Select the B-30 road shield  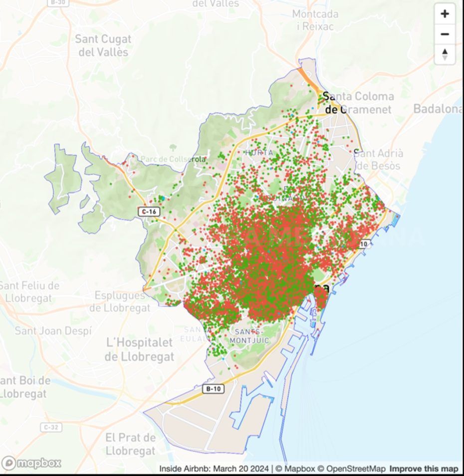[58, 2]
